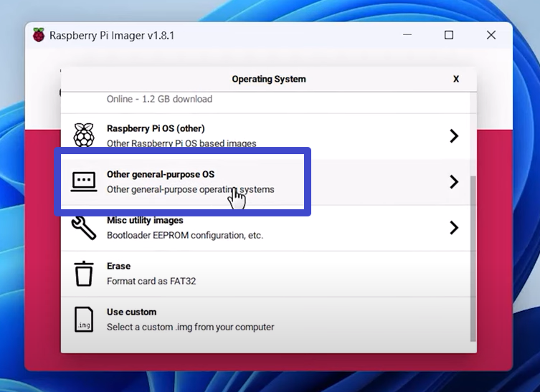Expand Misc utility images chevron arrow
The height and width of the screenshot is (392, 540).
pyautogui.click(x=454, y=227)
